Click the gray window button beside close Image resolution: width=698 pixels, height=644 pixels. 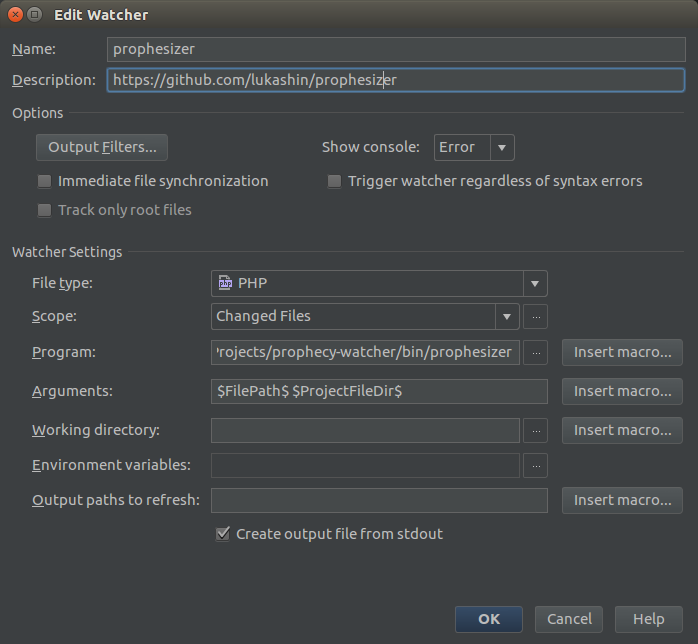pos(34,15)
